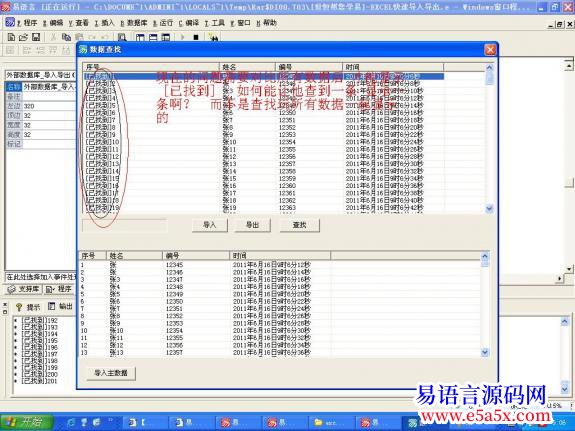Click the small x icon beside the output panel
Screen dimensions: 575x431
[x=5, y=305]
